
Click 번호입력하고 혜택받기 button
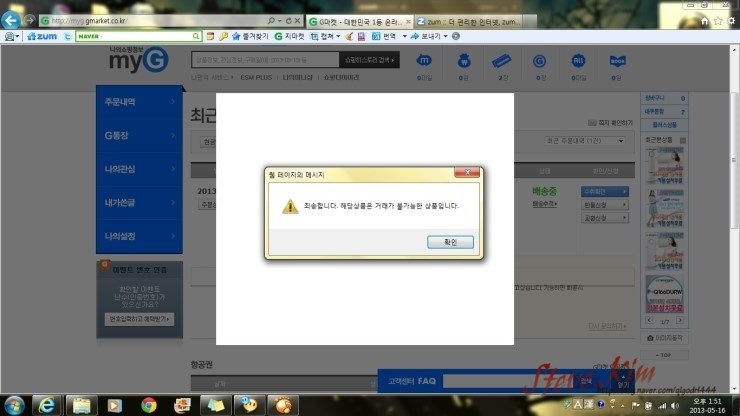point(139,319)
